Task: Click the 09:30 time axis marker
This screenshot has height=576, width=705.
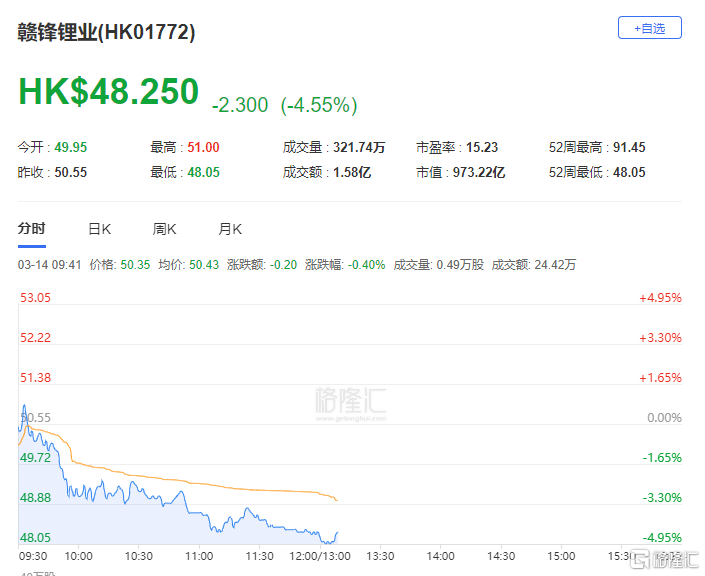Action: (x=33, y=556)
